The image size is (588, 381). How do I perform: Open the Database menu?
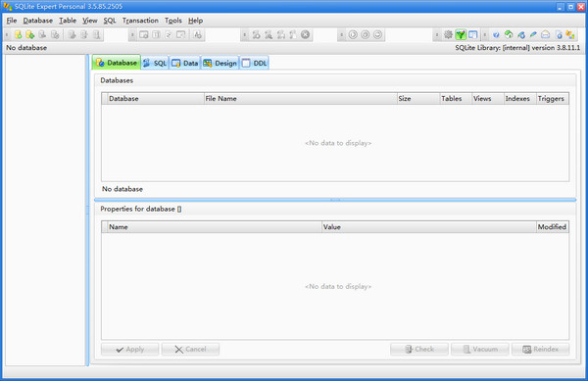point(38,21)
